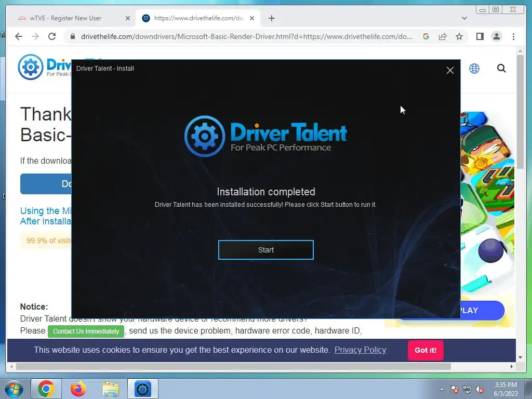This screenshot has width=532, height=399.
Task: Click the page scroll up arrow
Action: click(520, 51)
